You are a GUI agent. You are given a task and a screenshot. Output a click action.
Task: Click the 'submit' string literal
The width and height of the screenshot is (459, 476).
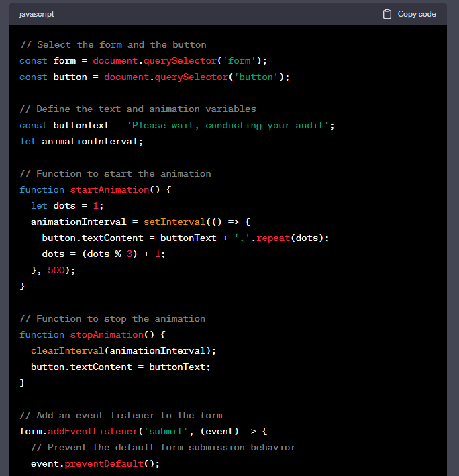[x=166, y=432]
